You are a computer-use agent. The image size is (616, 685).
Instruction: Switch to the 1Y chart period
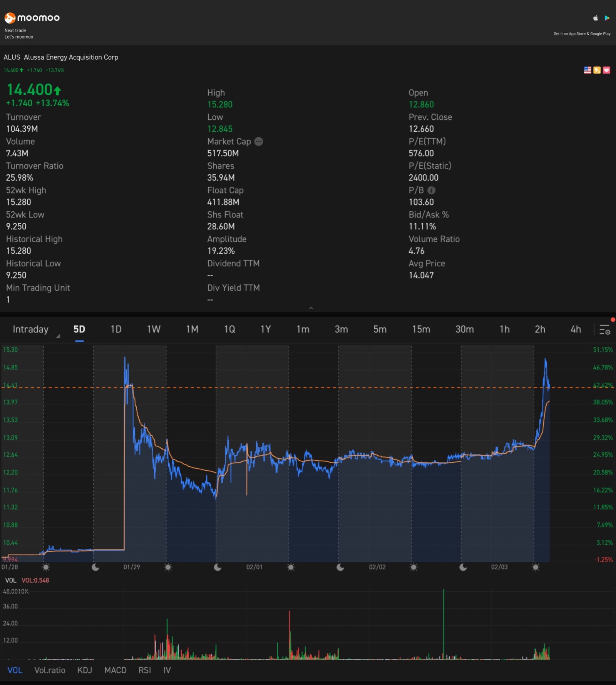(266, 329)
